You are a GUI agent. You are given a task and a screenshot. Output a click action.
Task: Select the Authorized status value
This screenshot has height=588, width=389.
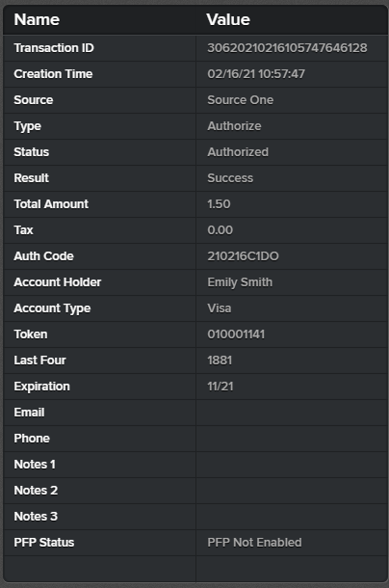(x=238, y=152)
